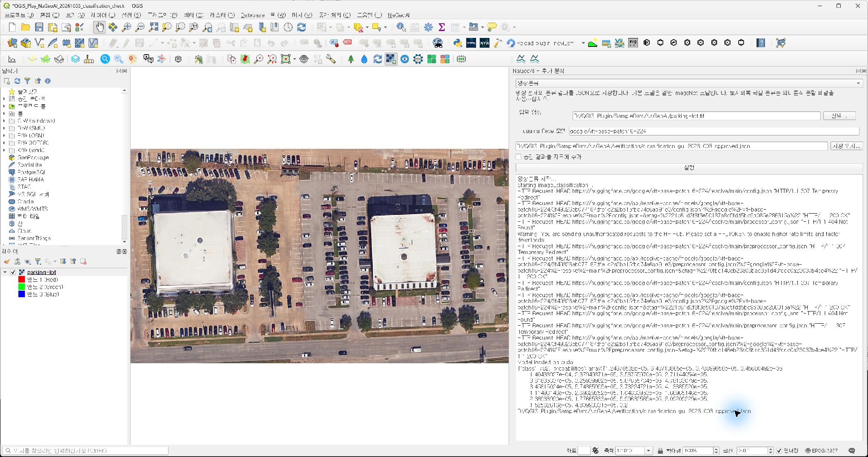This screenshot has width=868, height=457.
Task: Click the Reload plugin circular arrow icon
Action: coord(511,43)
